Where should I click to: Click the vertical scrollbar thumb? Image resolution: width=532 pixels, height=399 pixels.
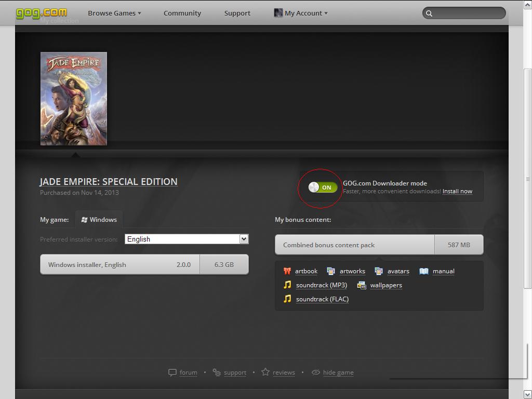(x=527, y=179)
